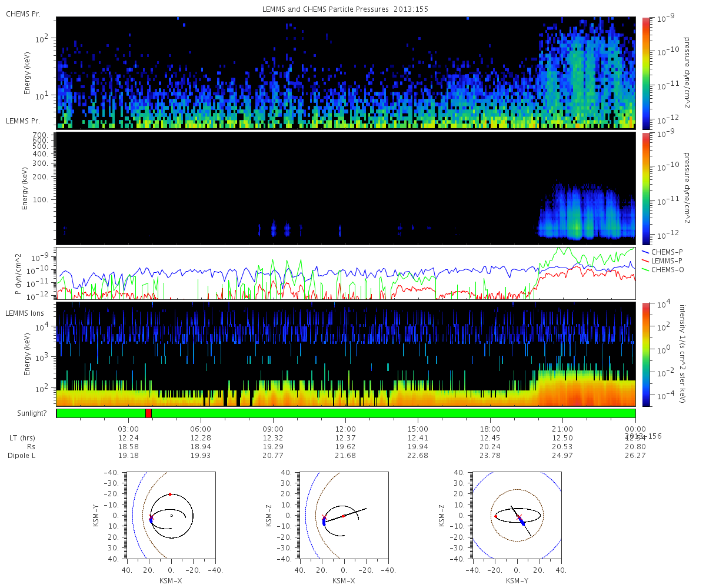Click the Rs value 20.24
706x588 pixels.
coord(491,447)
